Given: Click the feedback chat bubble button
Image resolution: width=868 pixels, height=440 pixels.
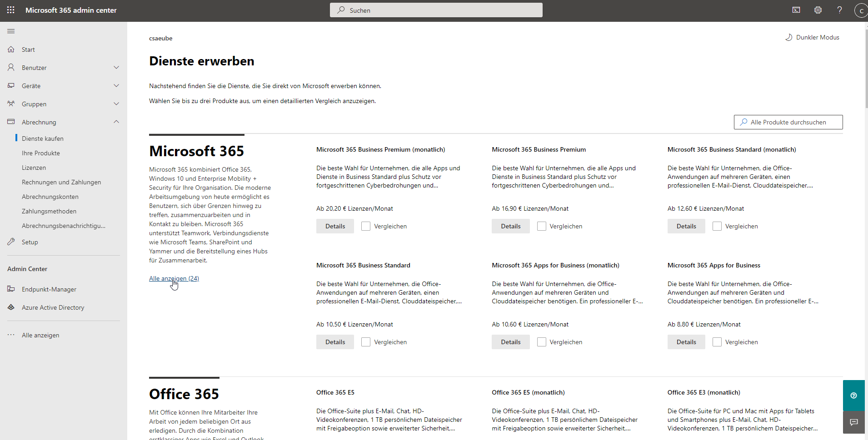Looking at the screenshot, I should tap(853, 422).
